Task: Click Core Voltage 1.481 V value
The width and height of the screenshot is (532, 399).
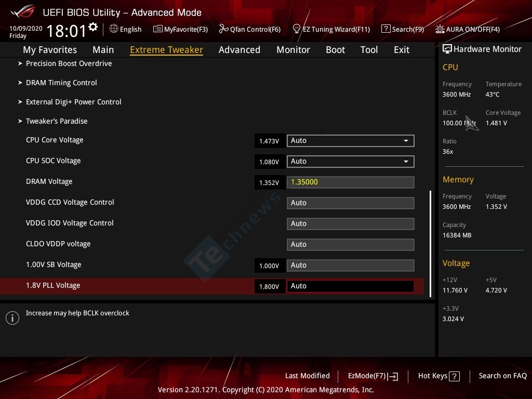Action: coord(496,123)
